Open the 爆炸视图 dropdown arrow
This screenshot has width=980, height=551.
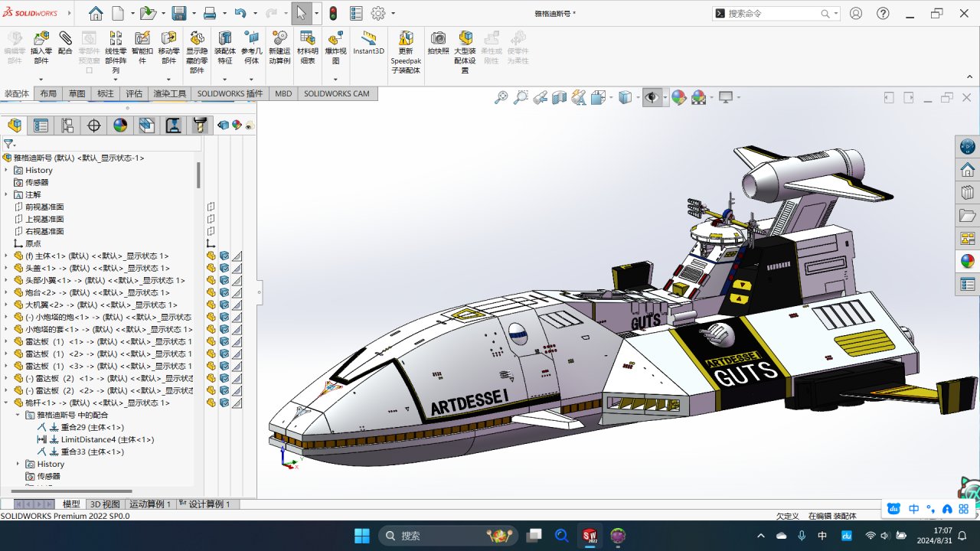(x=335, y=80)
